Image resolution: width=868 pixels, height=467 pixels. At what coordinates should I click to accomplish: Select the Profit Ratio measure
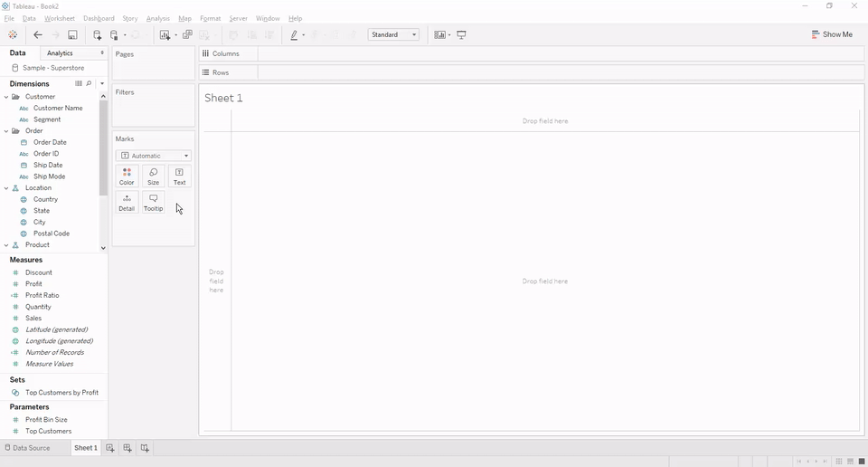(x=42, y=295)
